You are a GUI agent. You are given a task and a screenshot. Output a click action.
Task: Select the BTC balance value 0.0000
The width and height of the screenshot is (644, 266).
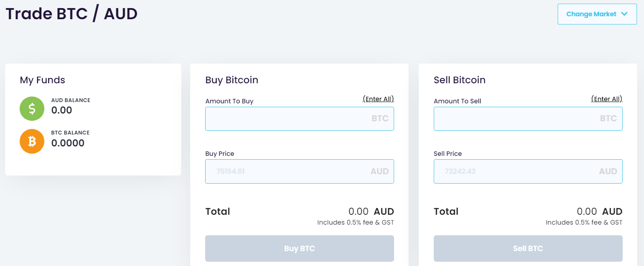68,143
